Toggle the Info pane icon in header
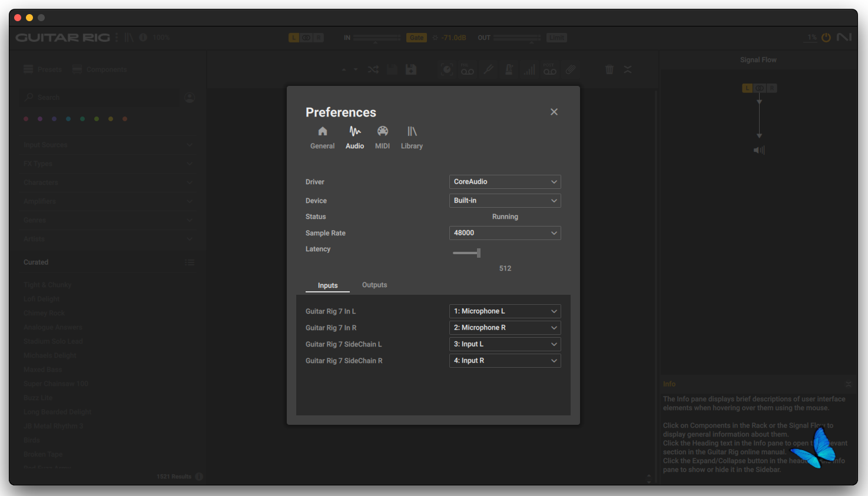The height and width of the screenshot is (496, 868). (143, 38)
